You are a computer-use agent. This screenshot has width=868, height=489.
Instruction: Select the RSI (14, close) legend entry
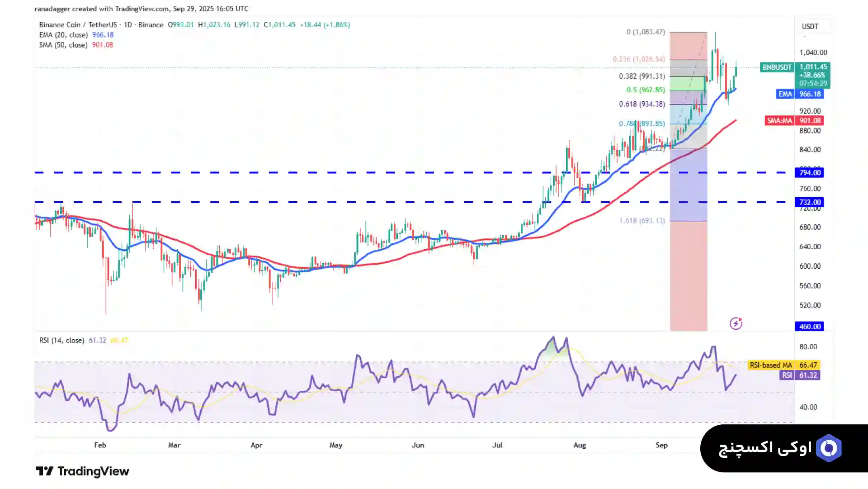(x=61, y=340)
